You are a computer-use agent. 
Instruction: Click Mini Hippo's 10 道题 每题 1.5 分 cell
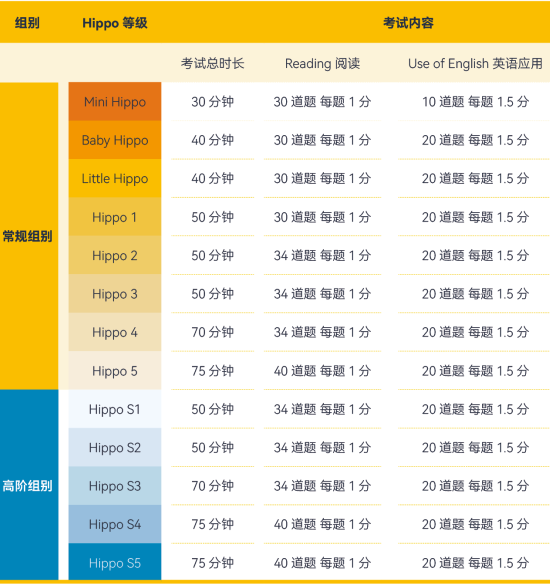coord(476,102)
